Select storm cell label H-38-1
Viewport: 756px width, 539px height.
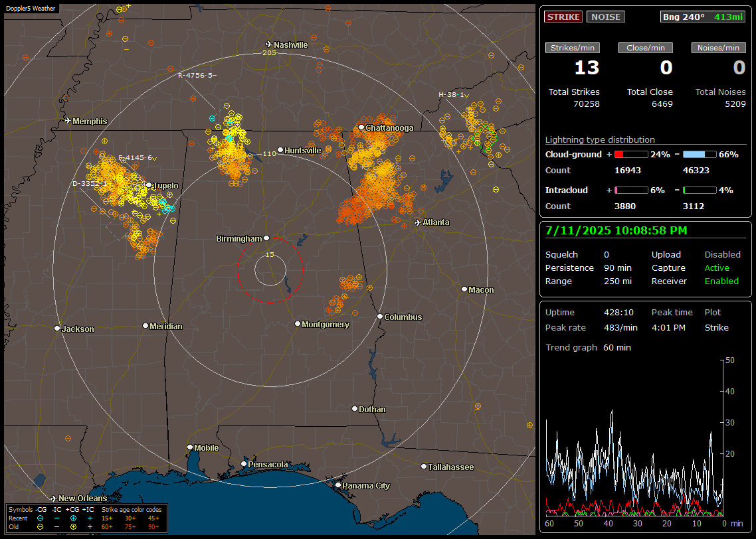tap(453, 94)
